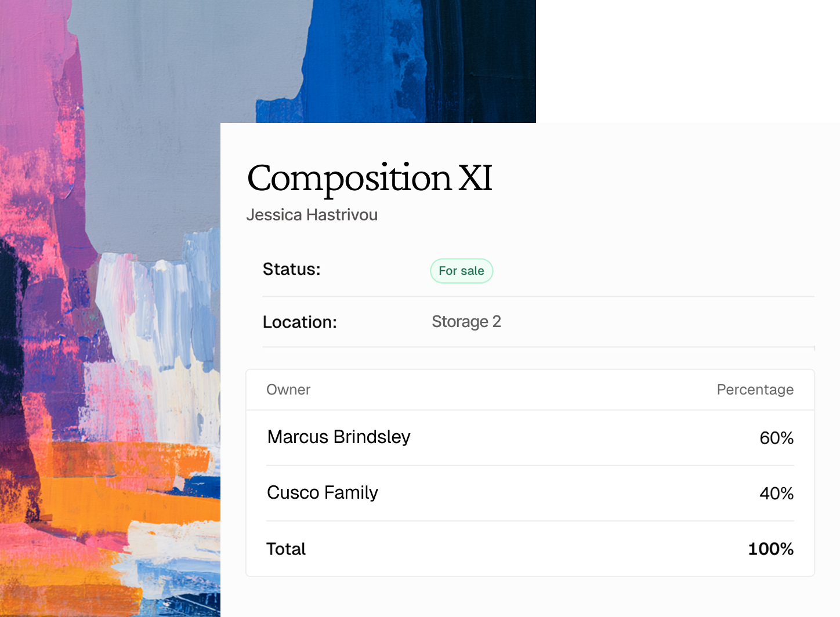Click the 100% total percentage

tap(770, 549)
